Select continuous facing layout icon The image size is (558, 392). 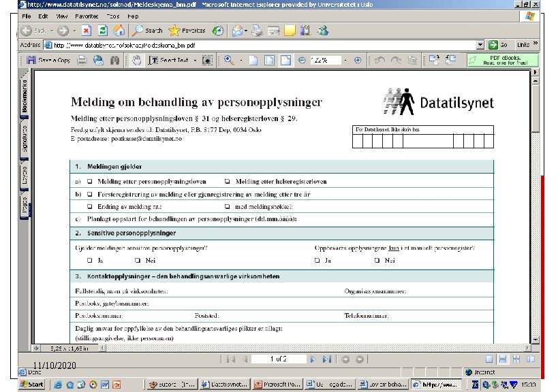(x=516, y=359)
